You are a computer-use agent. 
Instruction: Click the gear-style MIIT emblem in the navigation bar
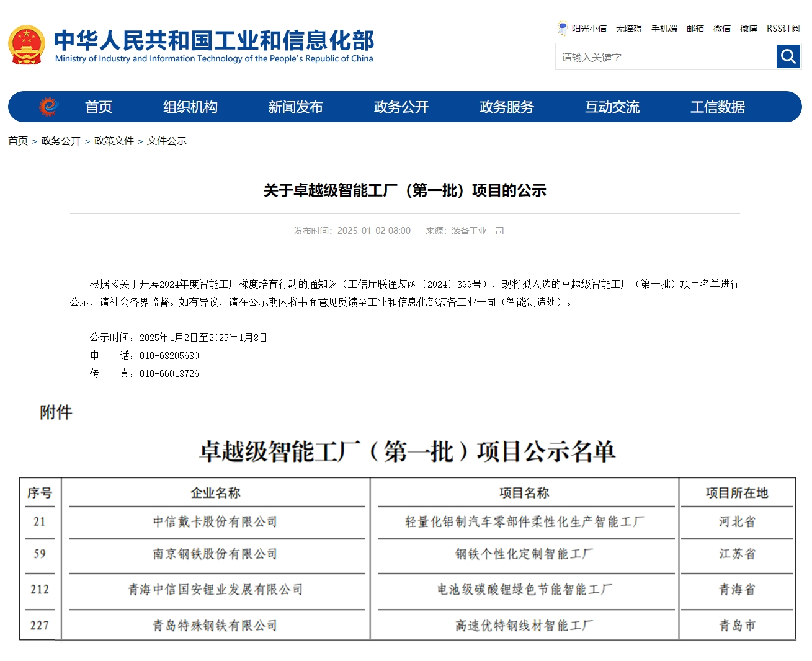pos(49,106)
